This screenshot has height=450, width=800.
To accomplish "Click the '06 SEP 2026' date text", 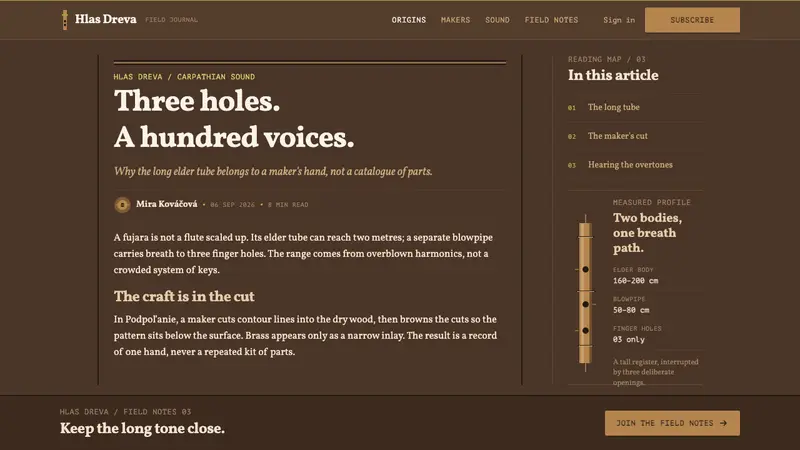I will [x=232, y=205].
